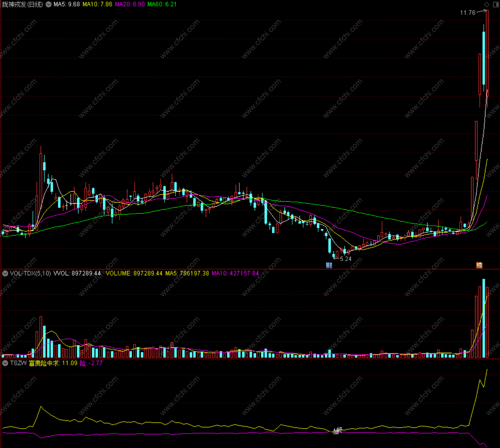Click the MA5: 9.68 label
The width and height of the screenshot is (500, 448).
pyautogui.click(x=66, y=4)
